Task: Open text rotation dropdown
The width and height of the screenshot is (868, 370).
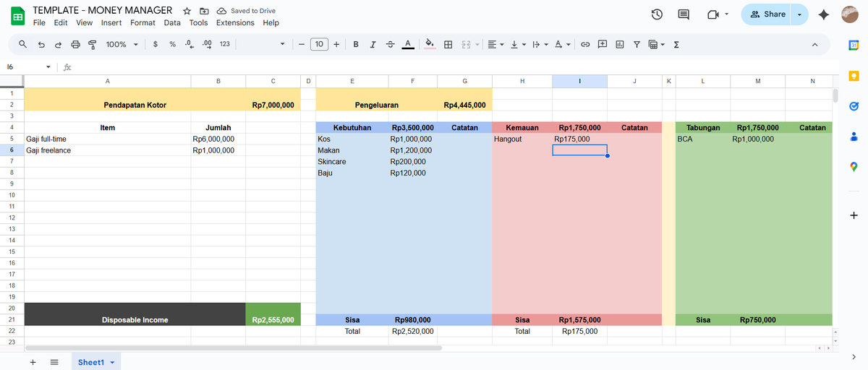Action: pos(562,44)
